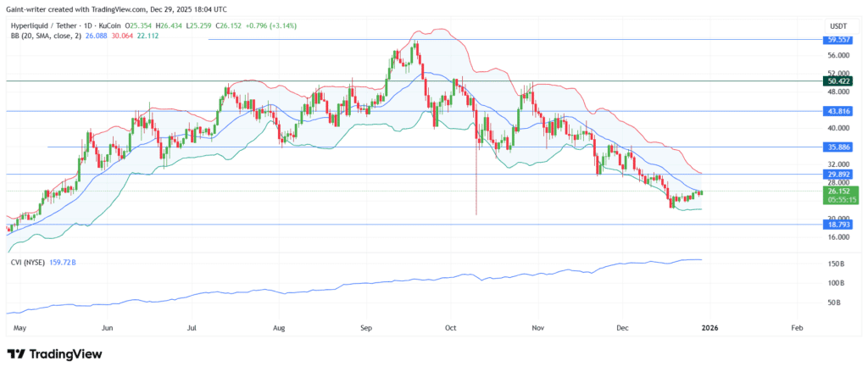Select the USDT currency label
The width and height of the screenshot is (868, 372).
coord(837,26)
